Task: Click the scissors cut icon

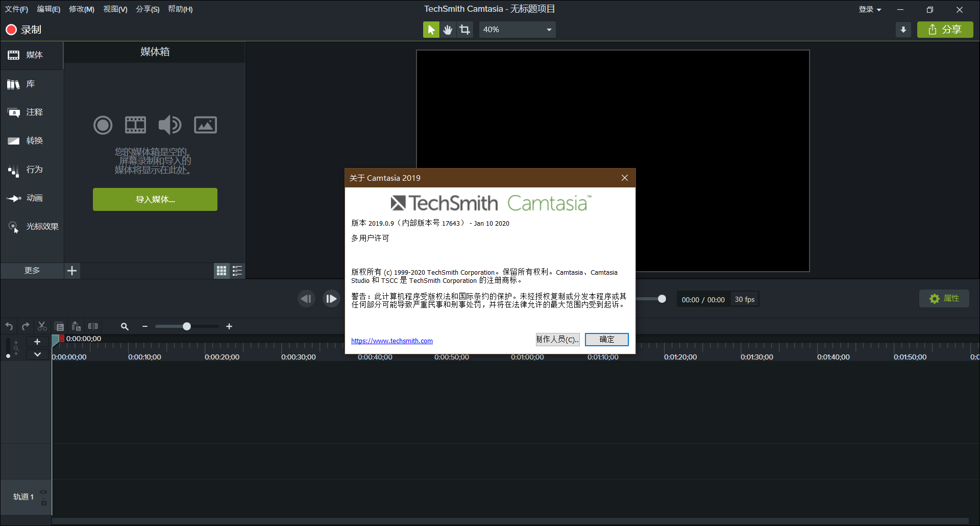Action: [x=42, y=326]
